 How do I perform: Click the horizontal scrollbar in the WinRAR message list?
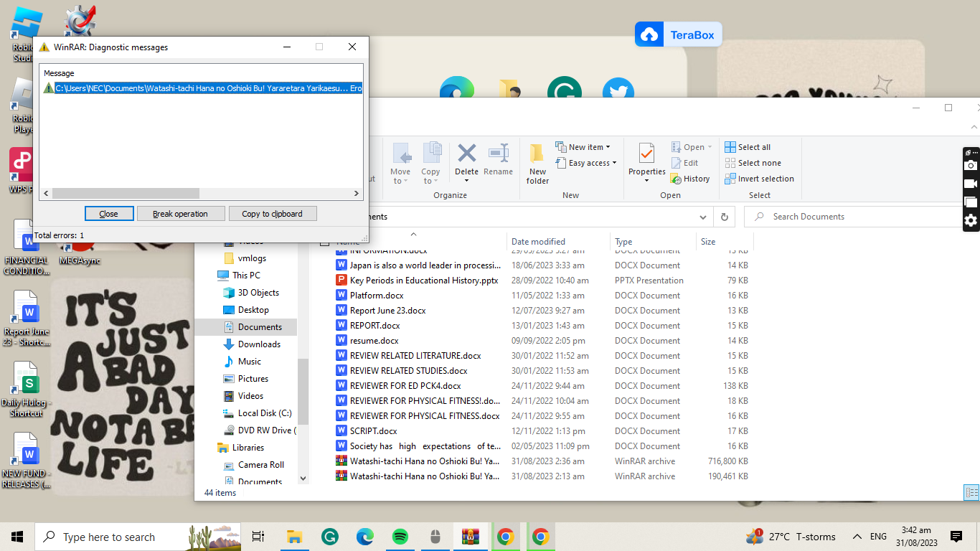click(x=126, y=194)
